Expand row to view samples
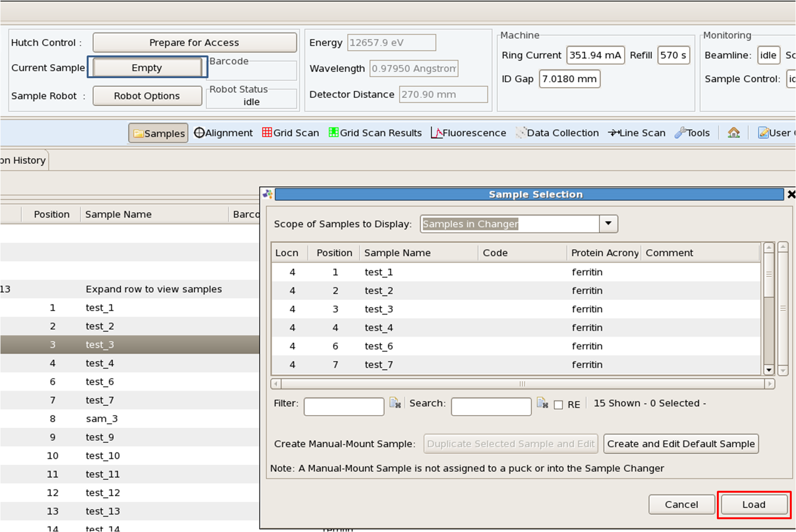796x532 pixels. pyautogui.click(x=154, y=289)
